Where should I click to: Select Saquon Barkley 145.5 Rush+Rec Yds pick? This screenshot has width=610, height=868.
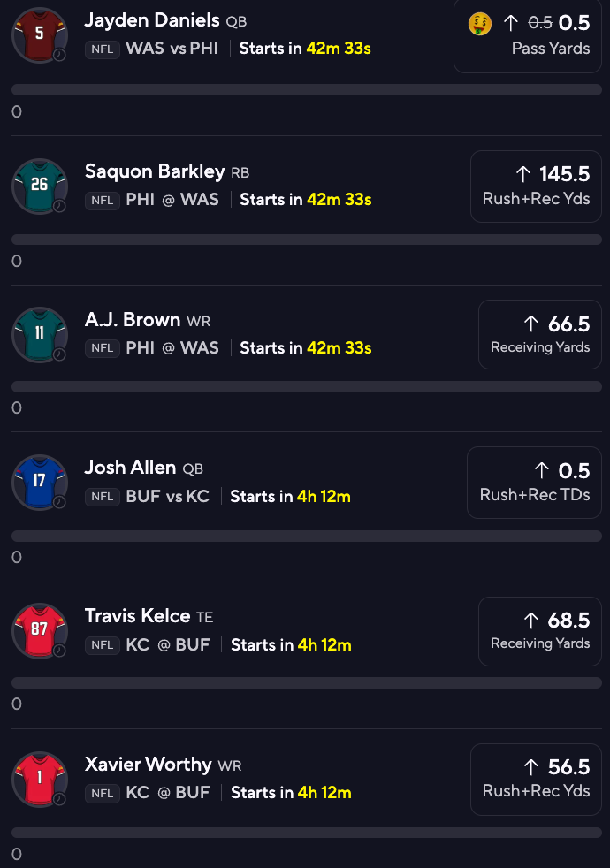tap(536, 186)
